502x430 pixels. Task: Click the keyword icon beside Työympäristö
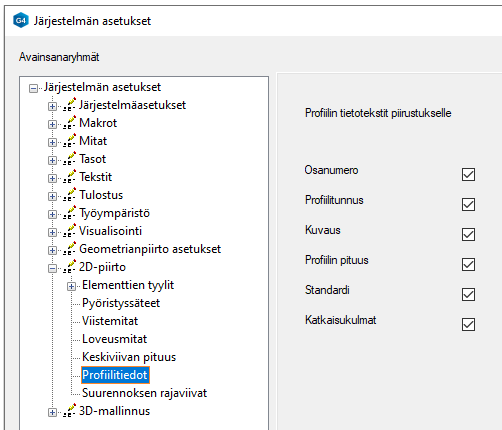[x=69, y=213]
